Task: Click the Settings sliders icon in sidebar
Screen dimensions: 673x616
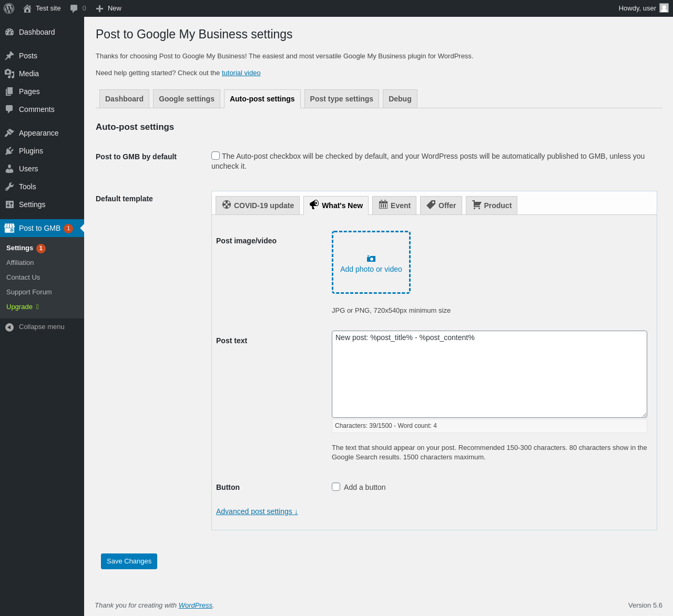Action: click(9, 204)
